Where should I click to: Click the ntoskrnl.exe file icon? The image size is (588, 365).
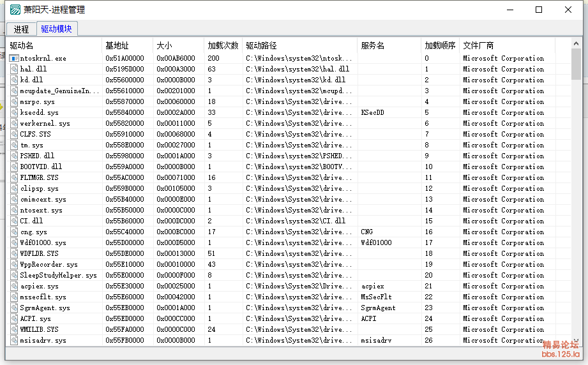pyautogui.click(x=14, y=58)
